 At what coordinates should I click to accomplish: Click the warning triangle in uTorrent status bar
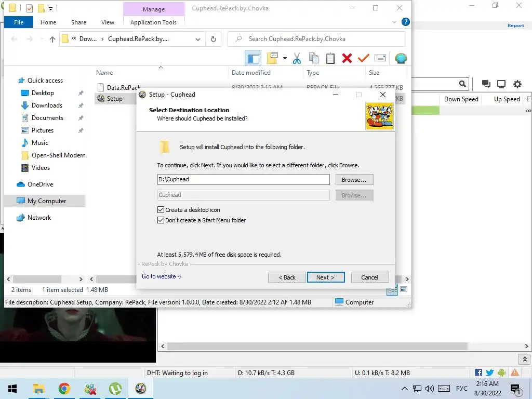(515, 372)
